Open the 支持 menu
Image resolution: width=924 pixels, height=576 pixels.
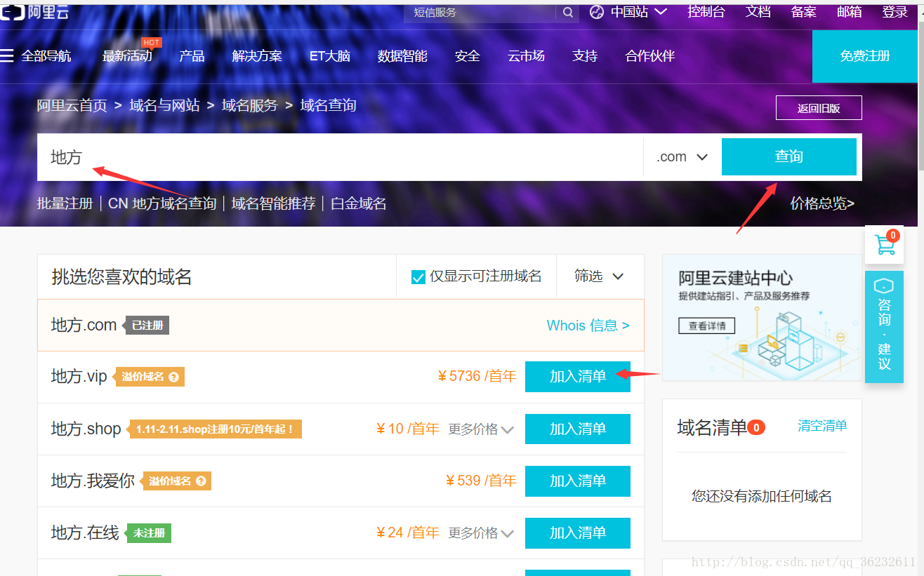pos(585,56)
